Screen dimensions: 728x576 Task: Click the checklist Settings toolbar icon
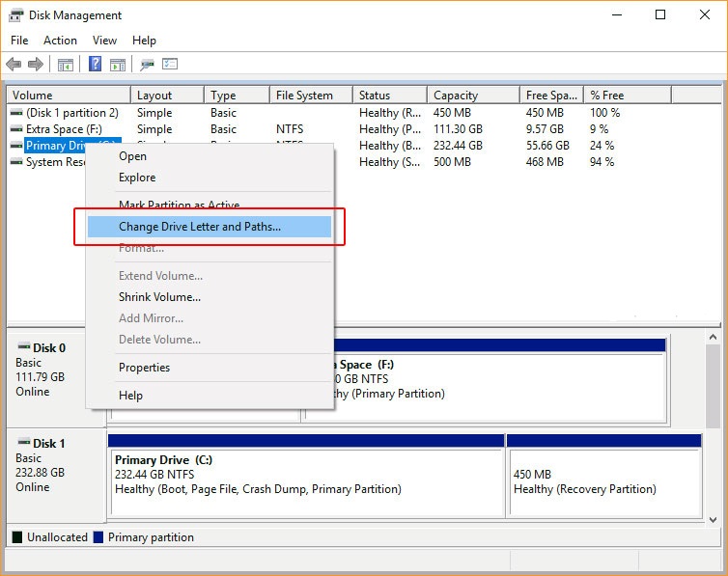170,65
